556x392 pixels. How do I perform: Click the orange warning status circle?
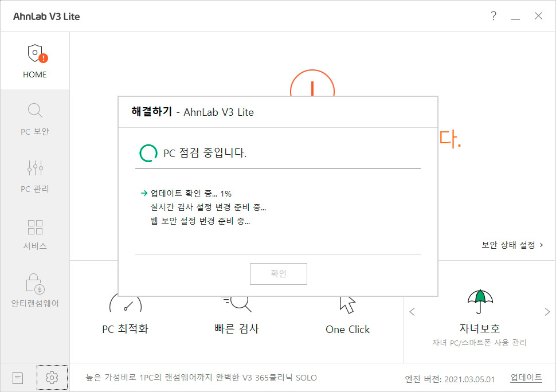point(312,83)
